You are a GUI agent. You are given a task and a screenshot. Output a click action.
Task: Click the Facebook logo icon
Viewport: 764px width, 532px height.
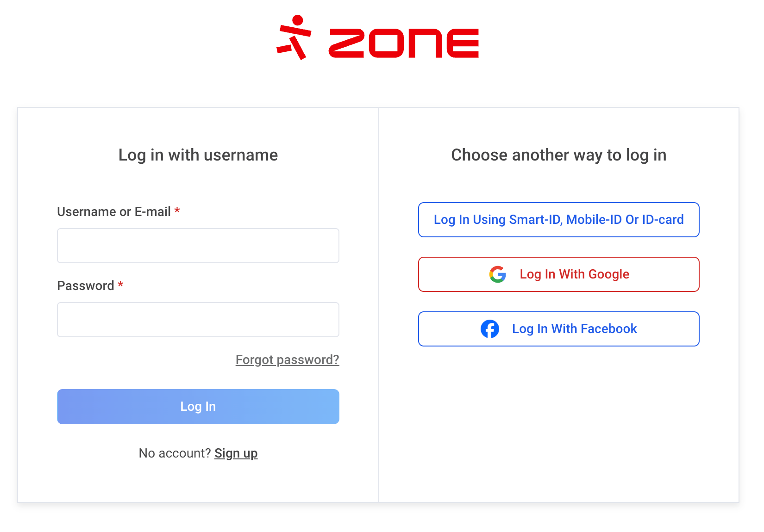(x=490, y=329)
